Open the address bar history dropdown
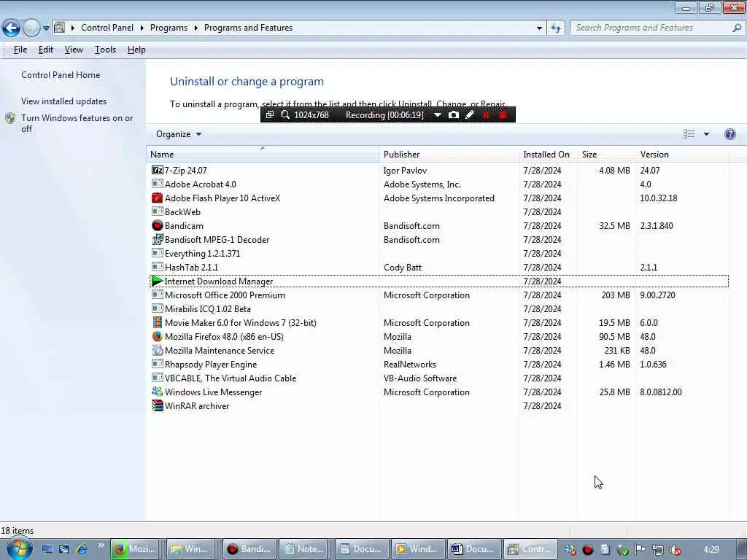 539,28
